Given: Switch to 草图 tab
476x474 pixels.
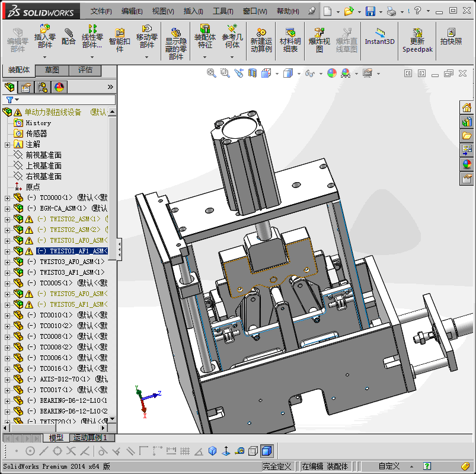Looking at the screenshot, I should coord(52,70).
